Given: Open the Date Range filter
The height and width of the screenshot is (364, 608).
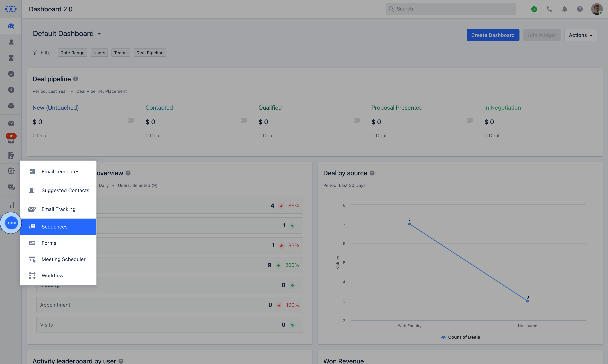Looking at the screenshot, I should pos(72,53).
